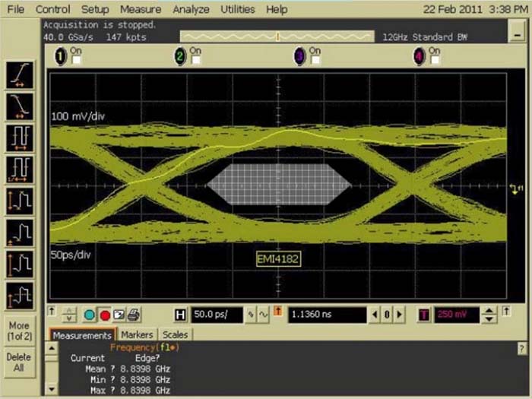
Task: Switch to the Measurements tab
Action: (82, 335)
